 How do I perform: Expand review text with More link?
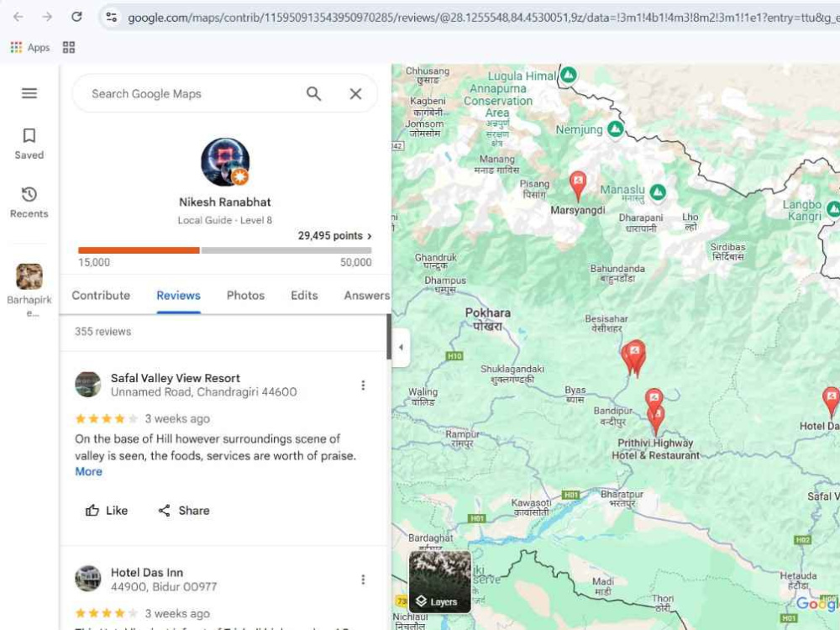pyautogui.click(x=88, y=471)
